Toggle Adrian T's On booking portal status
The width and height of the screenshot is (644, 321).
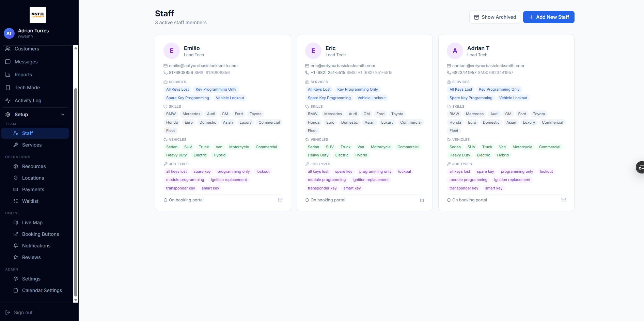pos(449,200)
